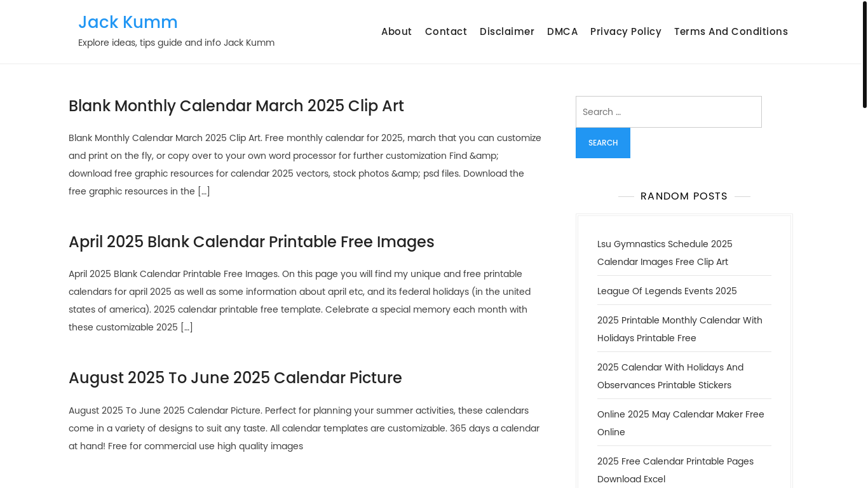Open April 2025 Blank Calendar Printable post
The width and height of the screenshot is (868, 488).
[x=252, y=242]
